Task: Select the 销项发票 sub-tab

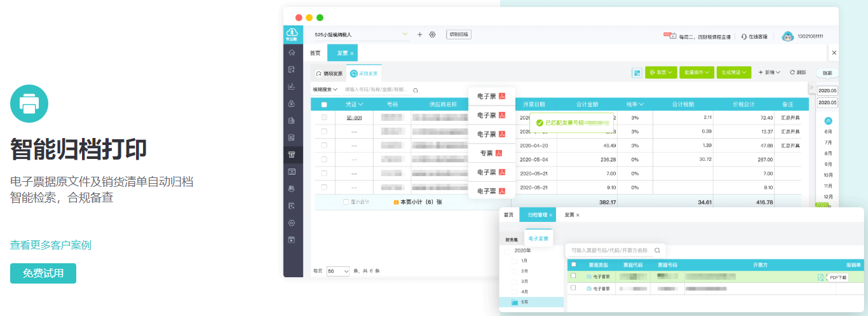Action: pos(329,73)
